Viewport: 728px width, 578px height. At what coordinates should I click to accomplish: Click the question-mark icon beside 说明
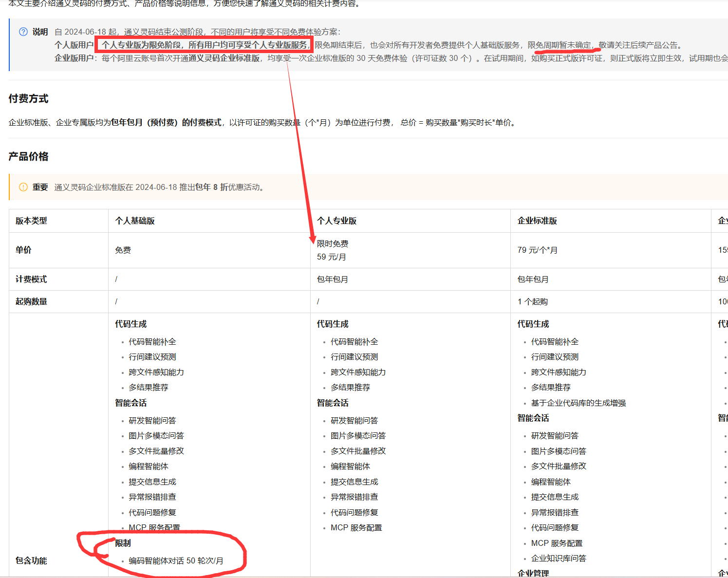23,32
